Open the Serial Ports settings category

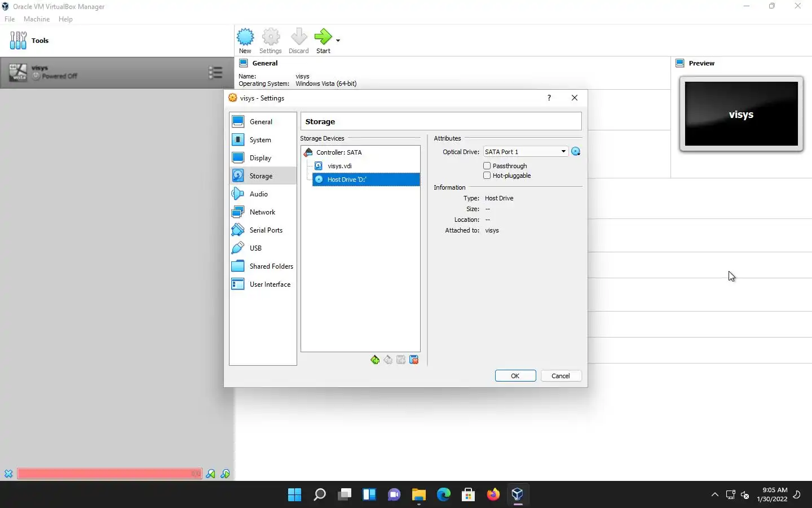[x=263, y=230]
